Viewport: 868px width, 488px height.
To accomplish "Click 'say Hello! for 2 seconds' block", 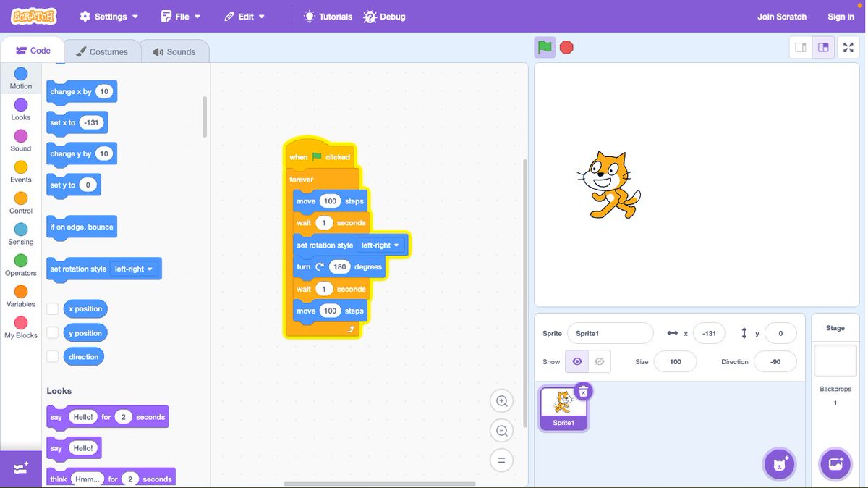I will click(x=107, y=417).
